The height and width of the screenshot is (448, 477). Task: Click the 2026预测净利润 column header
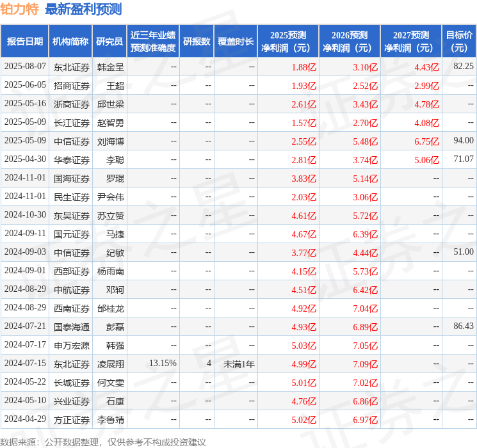[x=350, y=42]
